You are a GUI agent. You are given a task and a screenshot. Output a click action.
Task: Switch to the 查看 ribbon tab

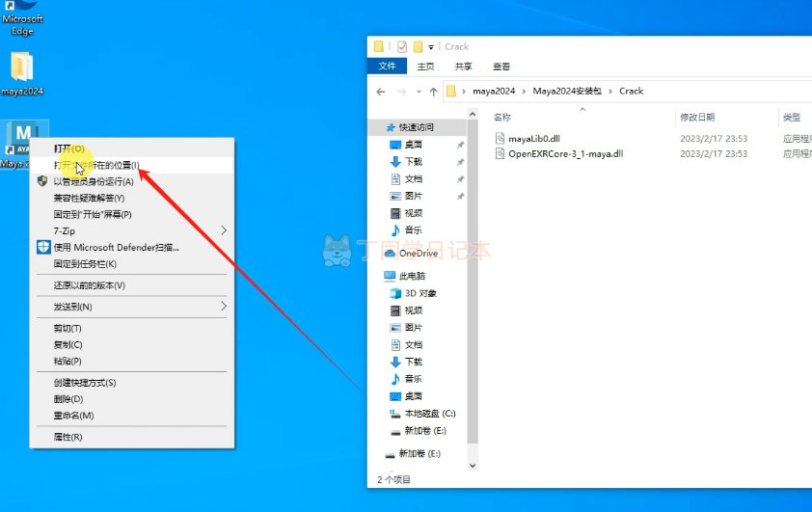[501, 67]
